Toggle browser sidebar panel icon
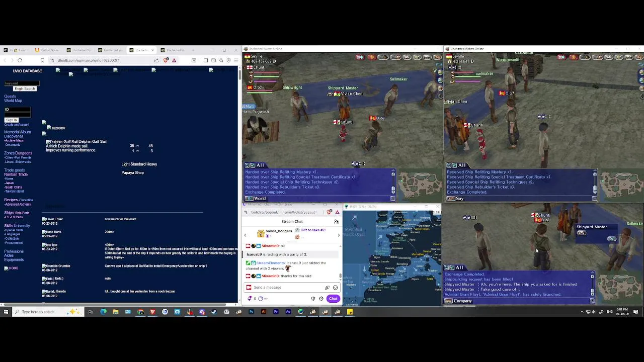644x362 pixels. (x=206, y=60)
